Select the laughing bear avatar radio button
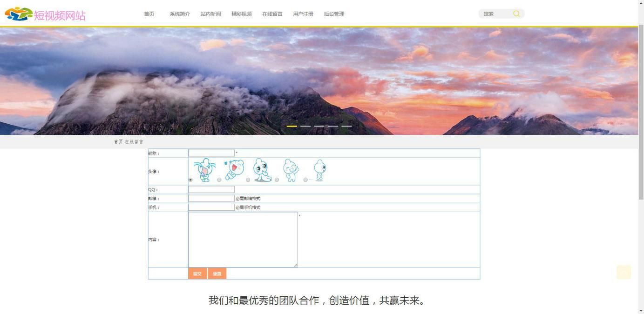644x314 pixels. 277,180
